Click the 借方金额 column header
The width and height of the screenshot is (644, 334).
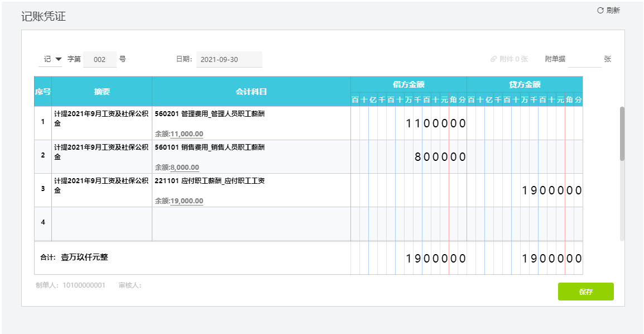408,84
